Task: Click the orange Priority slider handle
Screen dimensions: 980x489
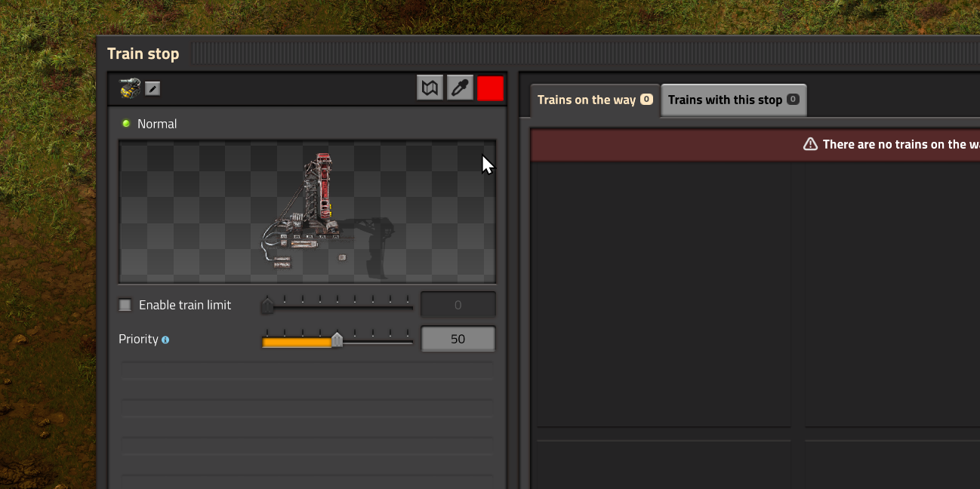Action: click(x=337, y=340)
